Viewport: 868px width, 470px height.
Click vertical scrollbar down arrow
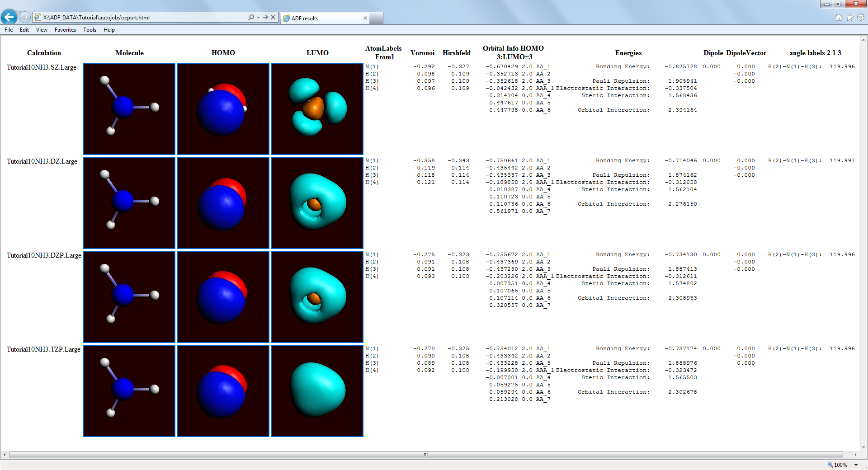coord(863,447)
